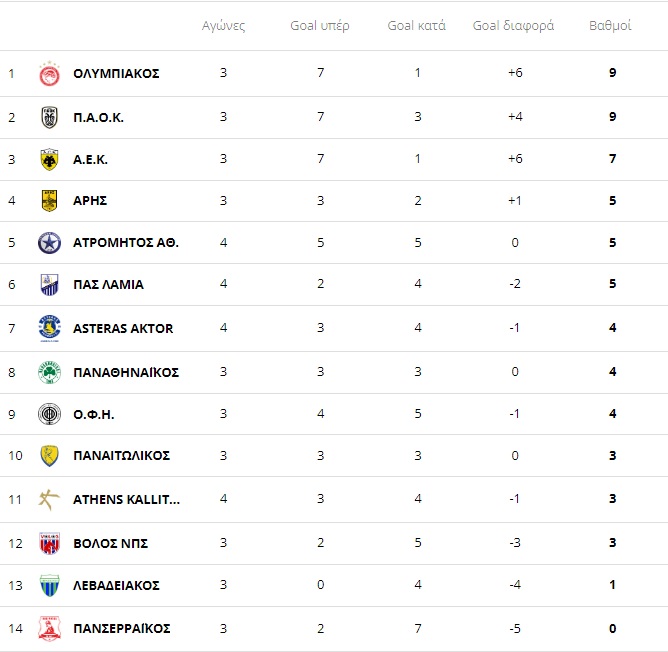
Task: Sort by Goal διαφορά column header
Action: (x=513, y=26)
